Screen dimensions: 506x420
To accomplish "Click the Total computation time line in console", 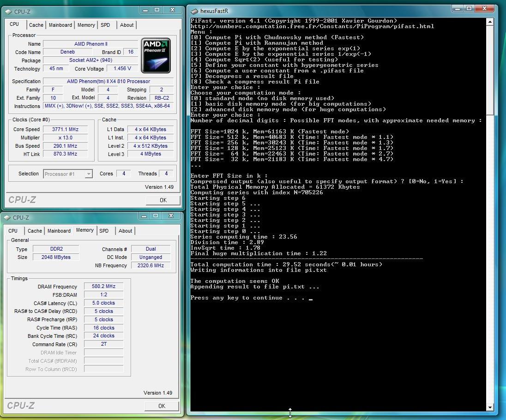I will tap(286, 264).
